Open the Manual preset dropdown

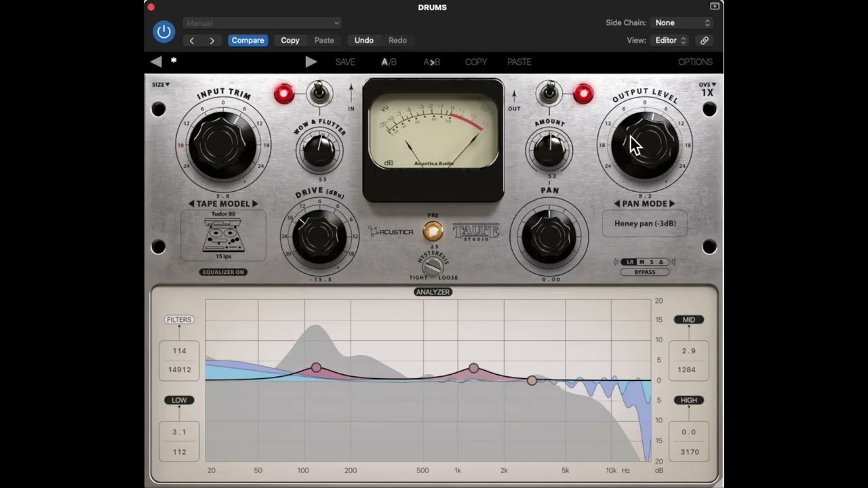(x=262, y=23)
